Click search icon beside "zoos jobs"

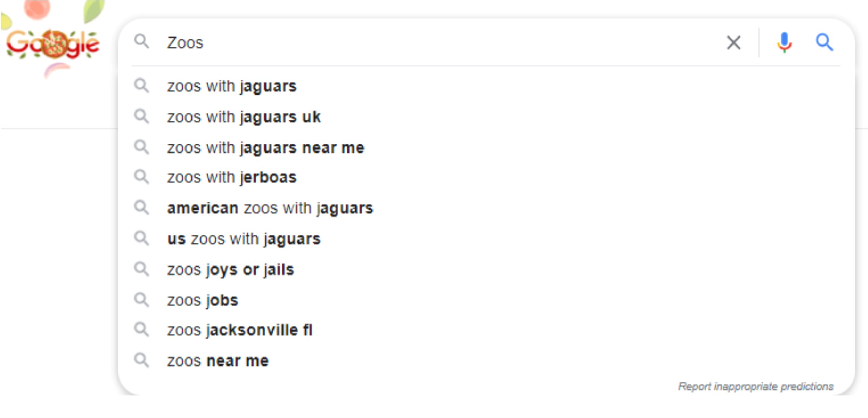pyautogui.click(x=141, y=300)
